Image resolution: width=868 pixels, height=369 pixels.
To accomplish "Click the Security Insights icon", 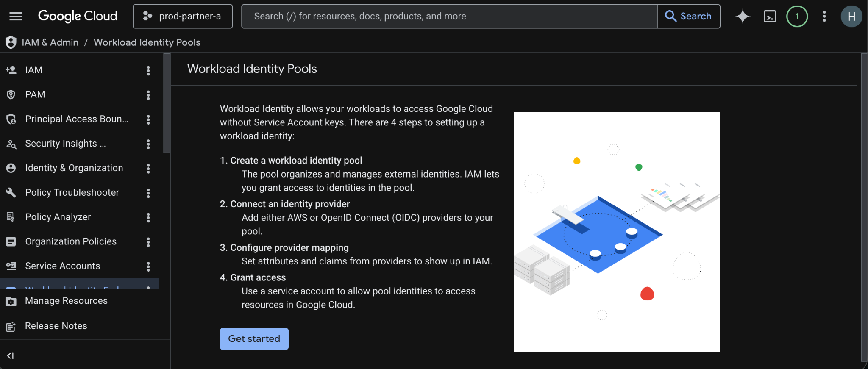I will tap(11, 144).
